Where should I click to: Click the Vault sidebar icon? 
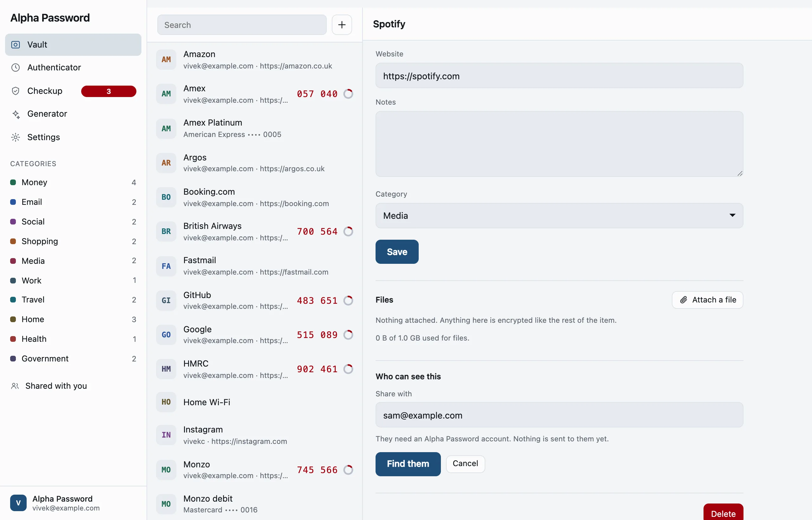click(16, 45)
